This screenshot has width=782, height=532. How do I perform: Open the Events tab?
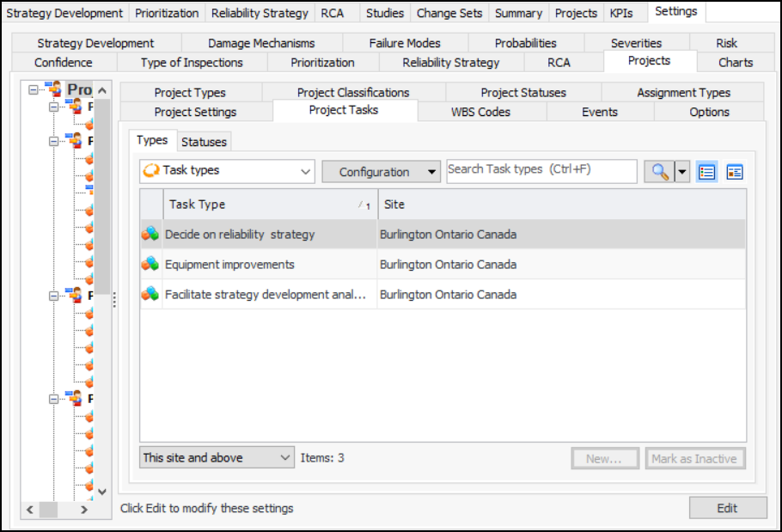pyautogui.click(x=600, y=112)
